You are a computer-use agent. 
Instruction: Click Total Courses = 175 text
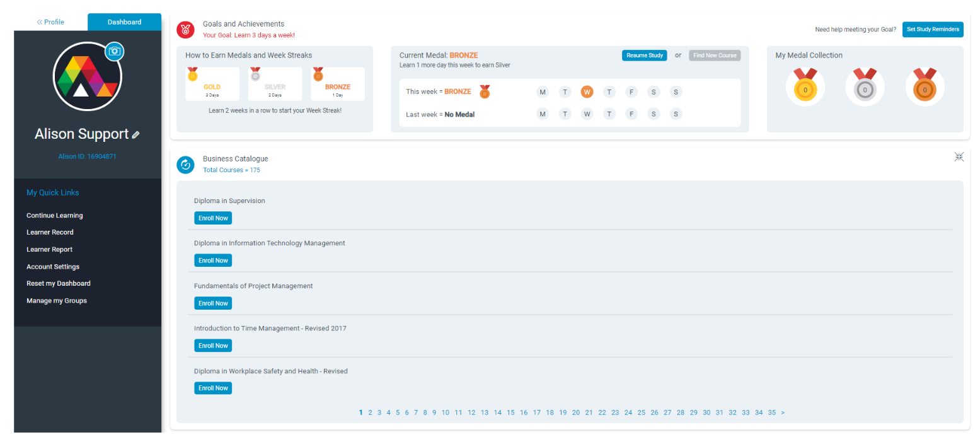click(x=231, y=170)
